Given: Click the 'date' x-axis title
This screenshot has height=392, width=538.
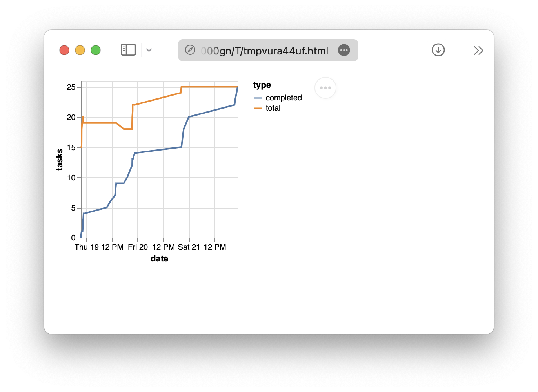Looking at the screenshot, I should (159, 259).
